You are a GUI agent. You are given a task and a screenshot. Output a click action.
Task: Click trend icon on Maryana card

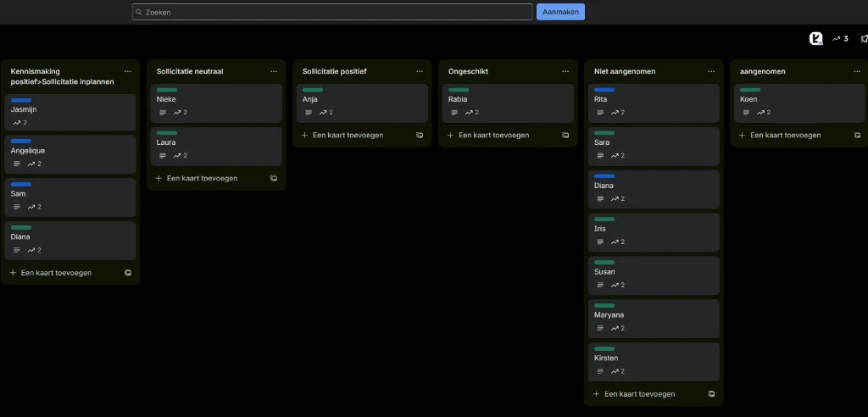[x=615, y=328]
